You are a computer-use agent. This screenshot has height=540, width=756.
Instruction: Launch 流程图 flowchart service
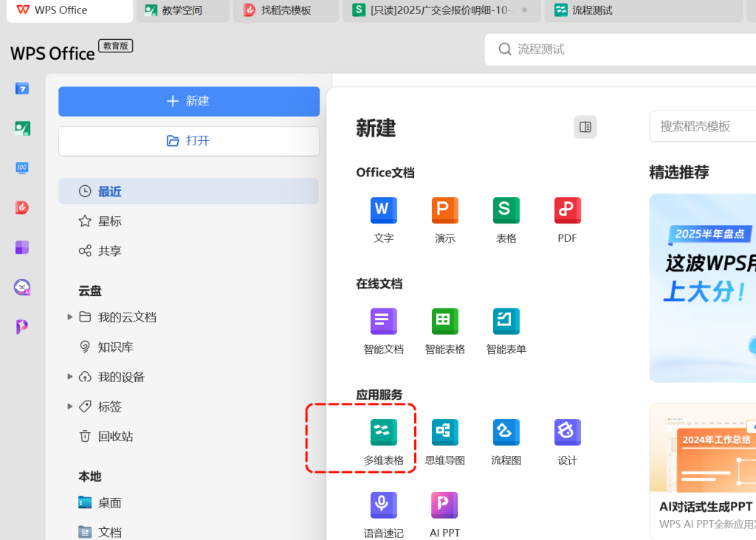tap(506, 442)
